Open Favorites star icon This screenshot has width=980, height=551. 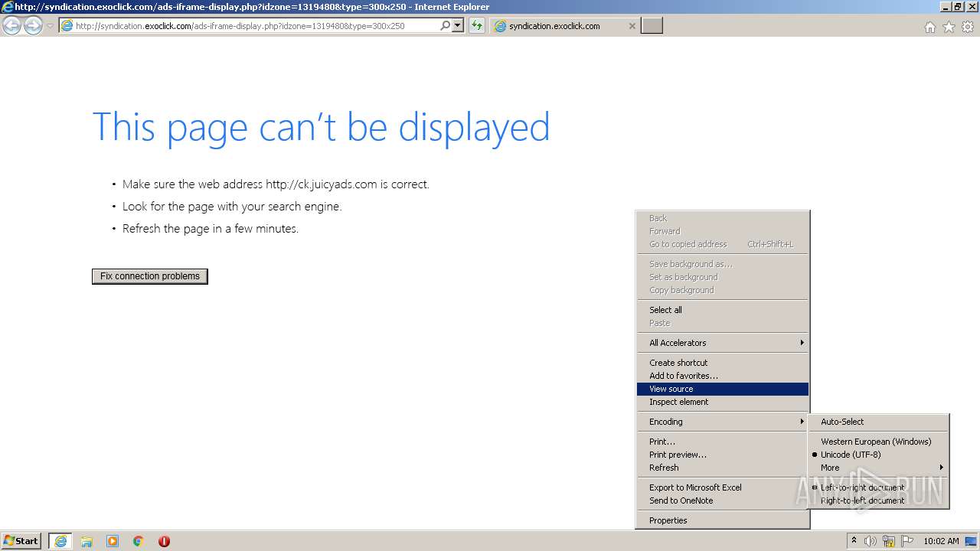pyautogui.click(x=949, y=27)
